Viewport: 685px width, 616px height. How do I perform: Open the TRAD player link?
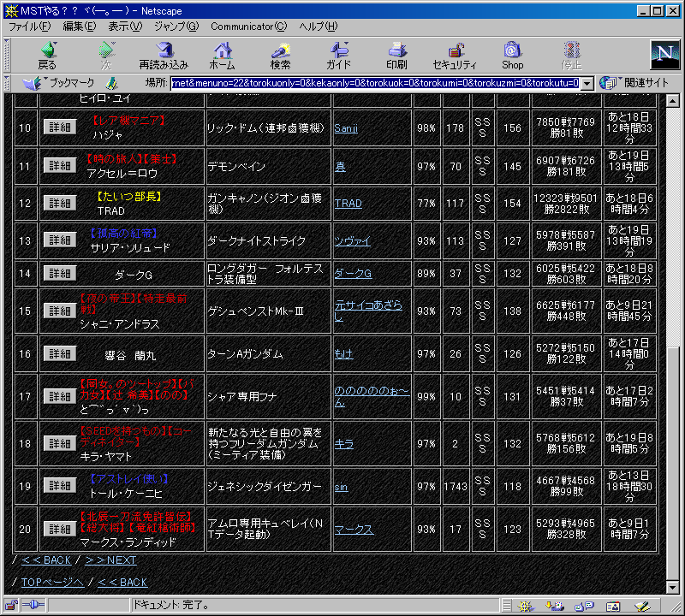point(348,204)
